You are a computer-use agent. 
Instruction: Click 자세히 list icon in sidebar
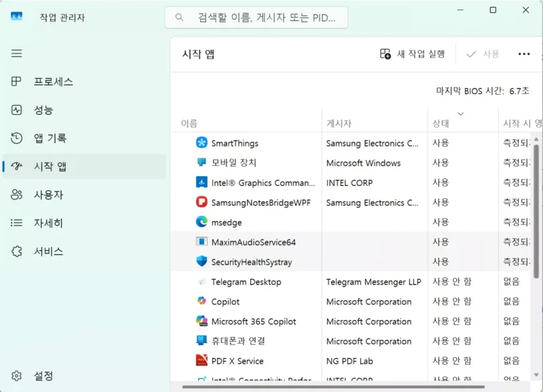coord(16,222)
